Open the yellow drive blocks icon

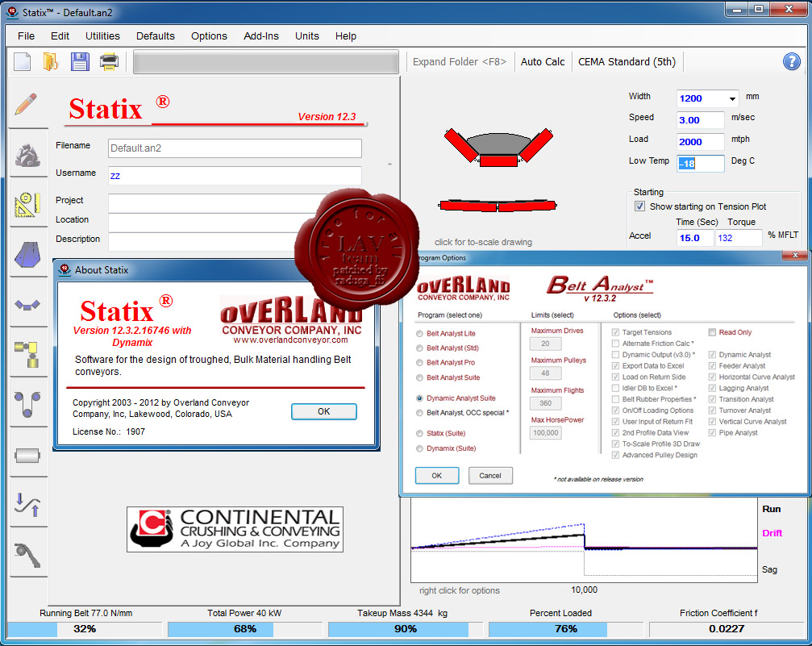point(27,354)
